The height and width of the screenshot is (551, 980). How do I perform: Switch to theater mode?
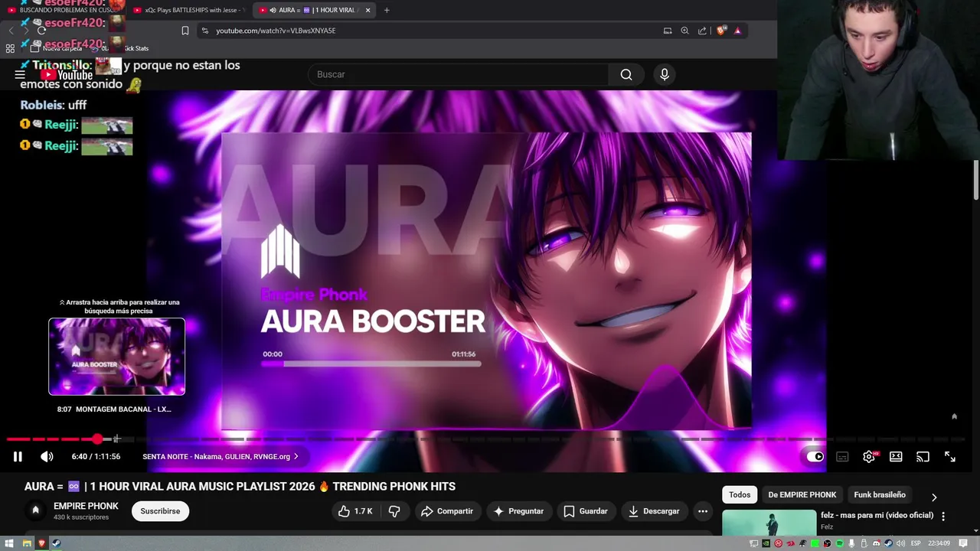point(896,457)
